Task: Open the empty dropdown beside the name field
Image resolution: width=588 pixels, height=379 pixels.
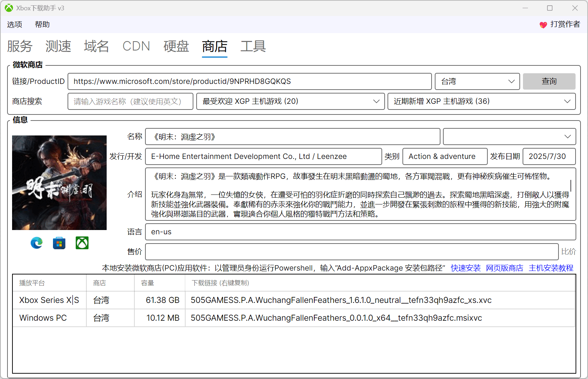Action: (509, 137)
